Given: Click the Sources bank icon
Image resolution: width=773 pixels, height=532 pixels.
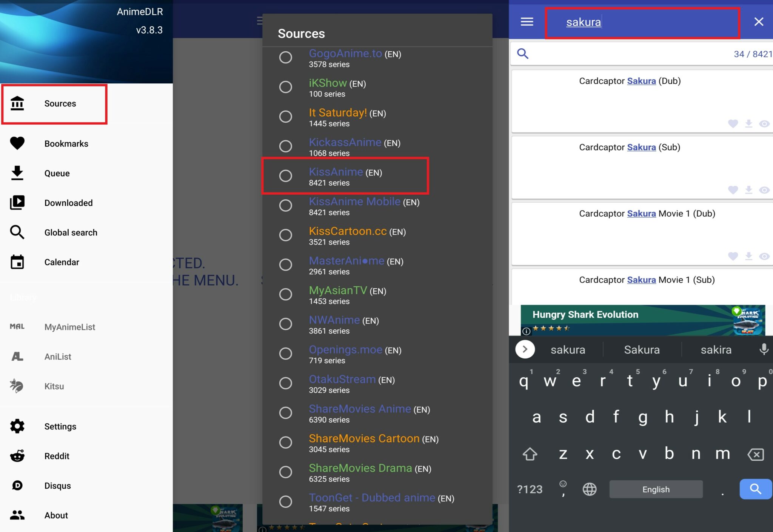Looking at the screenshot, I should (x=17, y=103).
